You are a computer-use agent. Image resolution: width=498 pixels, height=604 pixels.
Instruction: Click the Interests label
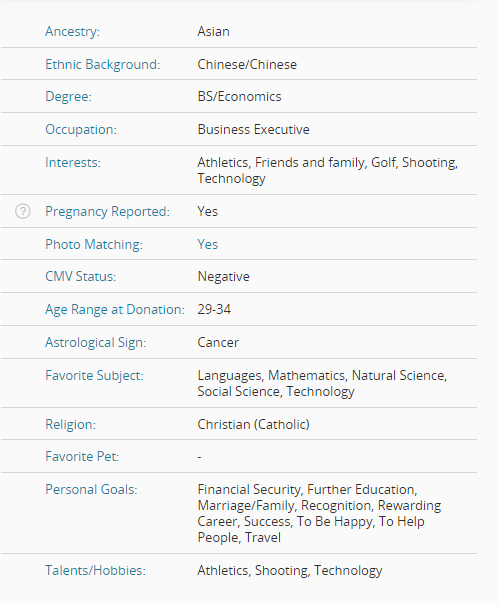point(73,163)
